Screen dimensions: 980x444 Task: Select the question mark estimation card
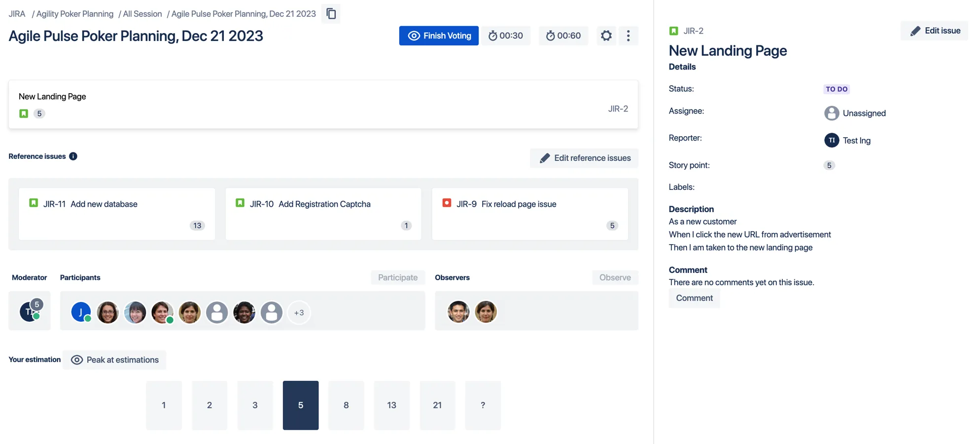point(483,405)
